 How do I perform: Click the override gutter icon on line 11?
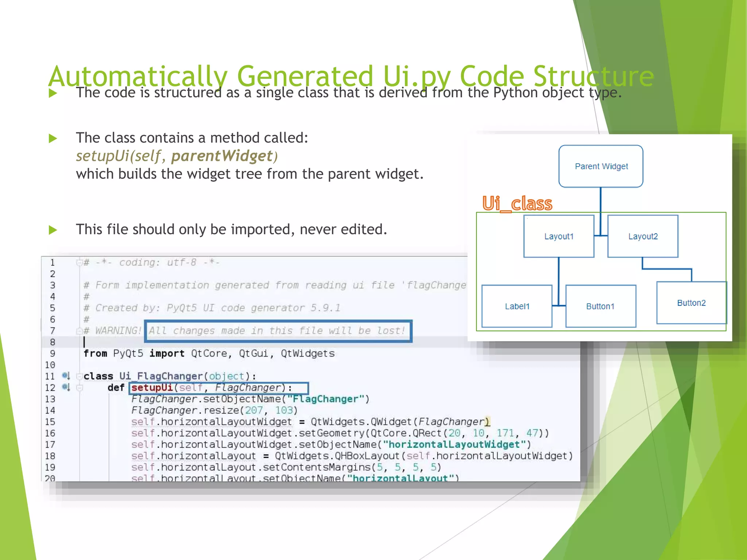coord(66,376)
